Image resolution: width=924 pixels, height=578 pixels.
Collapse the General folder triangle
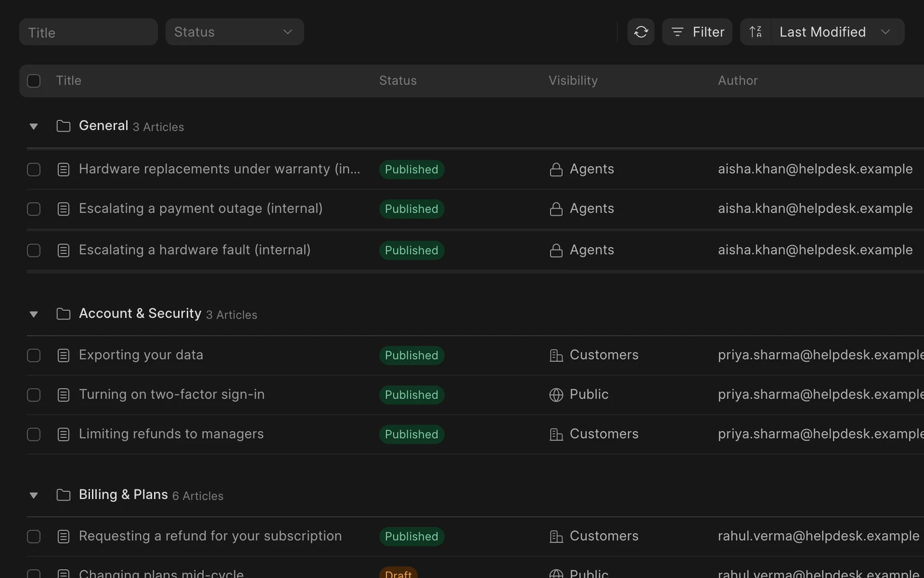[x=34, y=127]
